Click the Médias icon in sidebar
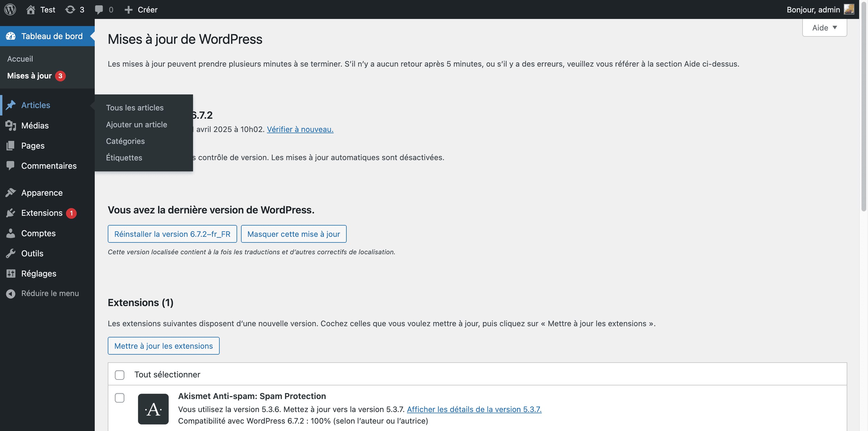Image resolution: width=868 pixels, height=431 pixels. 11,125
